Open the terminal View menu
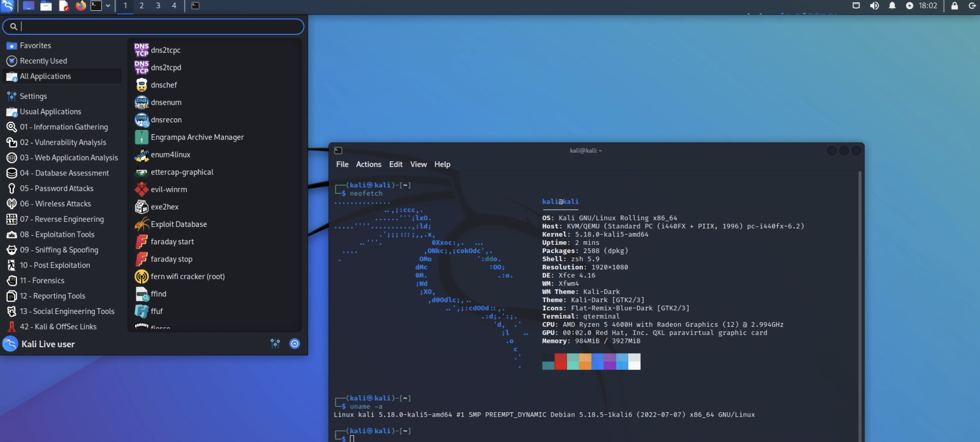The image size is (980, 442). pos(418,164)
